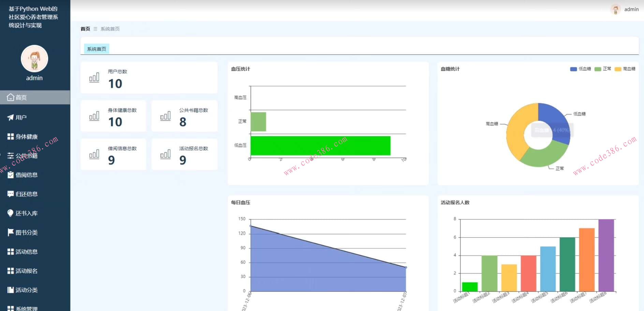Toggle the 低血糖 legend item
Screen dimensions: 644x311
[580, 69]
